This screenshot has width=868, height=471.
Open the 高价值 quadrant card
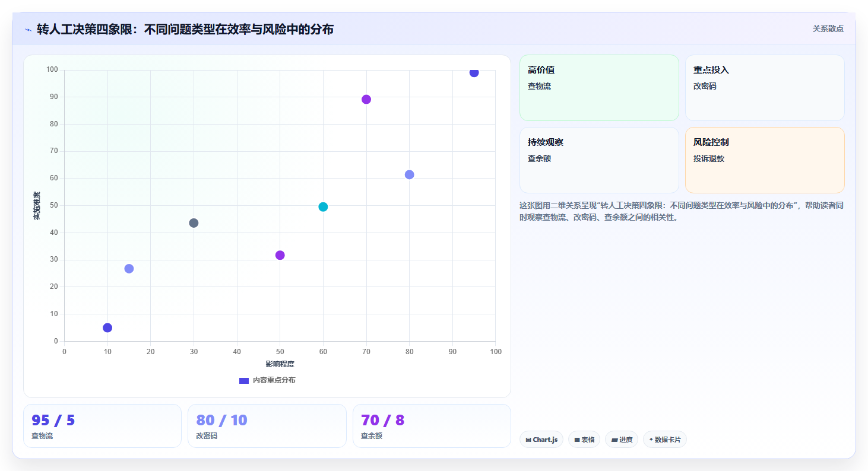click(599, 88)
